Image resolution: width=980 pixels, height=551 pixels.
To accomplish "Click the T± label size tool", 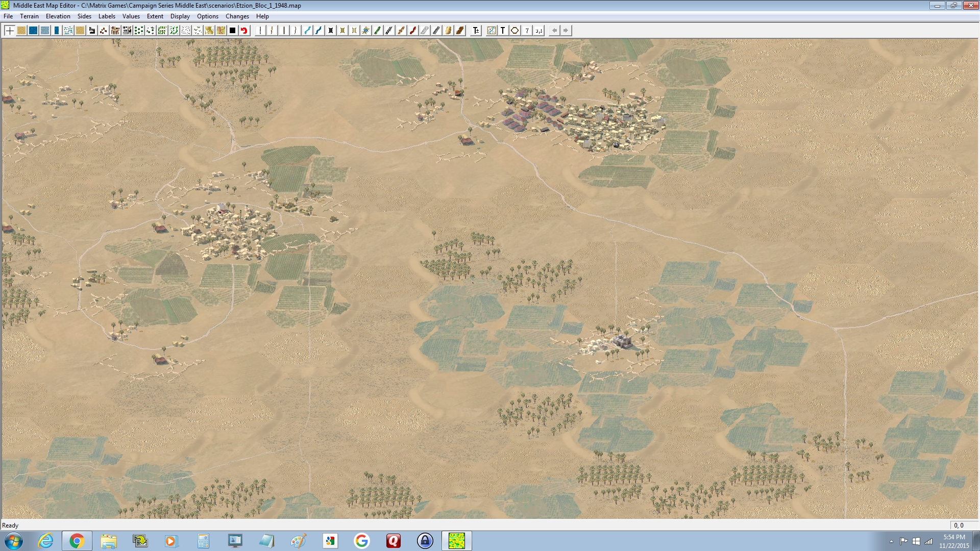I will coord(476,31).
